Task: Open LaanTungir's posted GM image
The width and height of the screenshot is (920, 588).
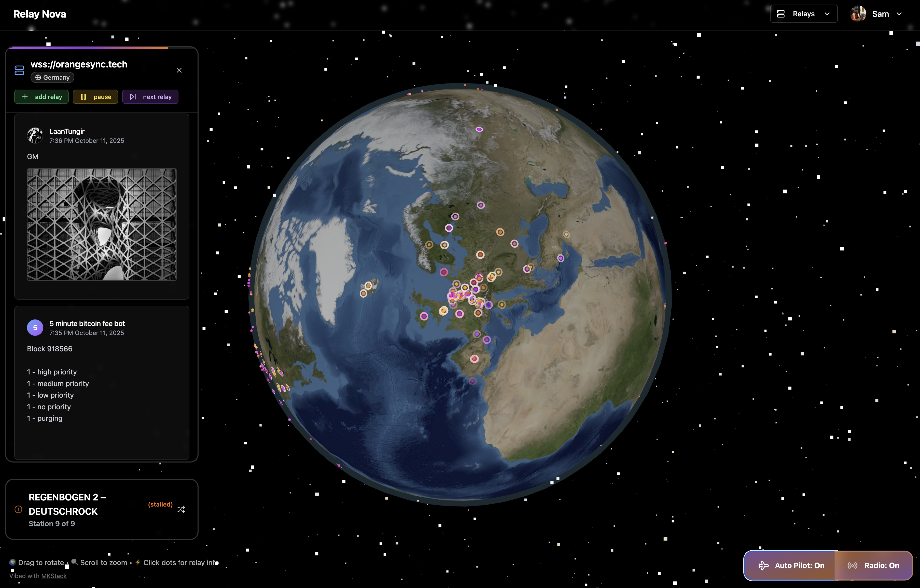Action: click(102, 224)
